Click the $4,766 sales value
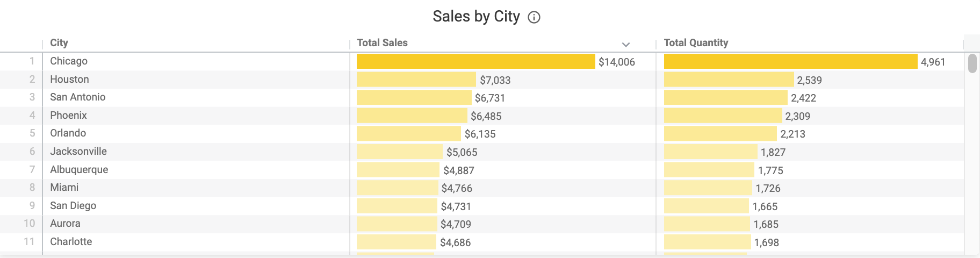The image size is (980, 258). (x=457, y=189)
